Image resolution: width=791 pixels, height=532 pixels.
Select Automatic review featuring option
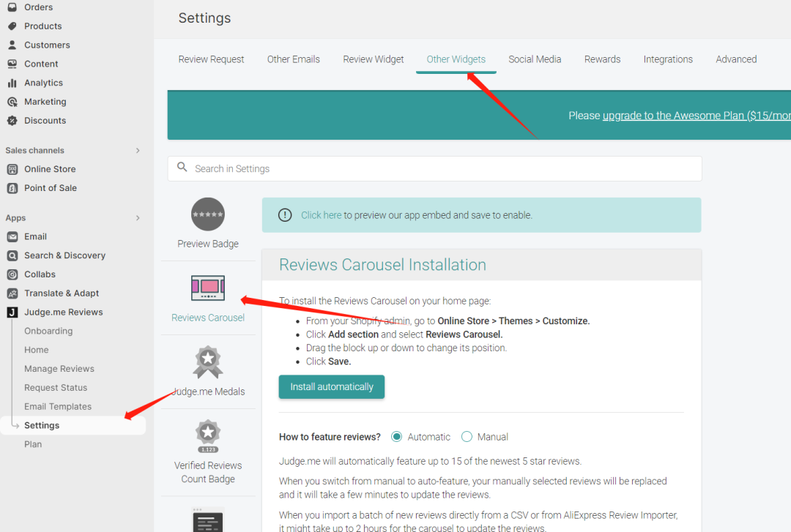point(396,437)
